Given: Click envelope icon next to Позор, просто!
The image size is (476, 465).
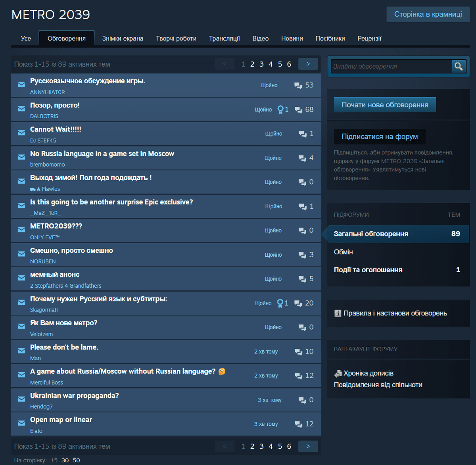Looking at the screenshot, I should click(x=21, y=109).
